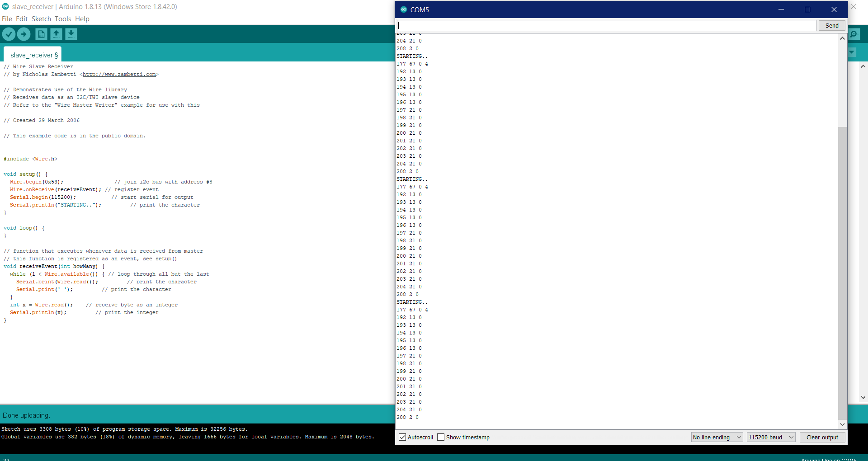
Task: Click the 'Sketch uses 3308 bytes' console line
Action: [x=124, y=429]
